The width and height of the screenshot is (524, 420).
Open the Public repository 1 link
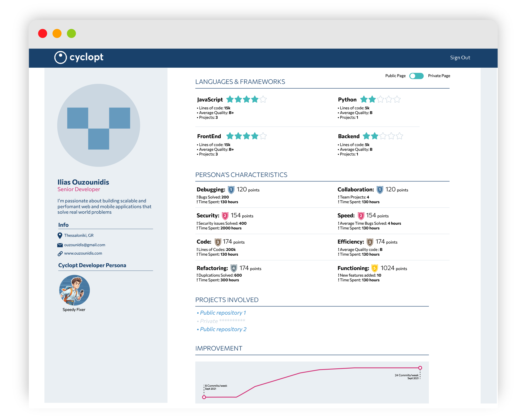pos(223,313)
